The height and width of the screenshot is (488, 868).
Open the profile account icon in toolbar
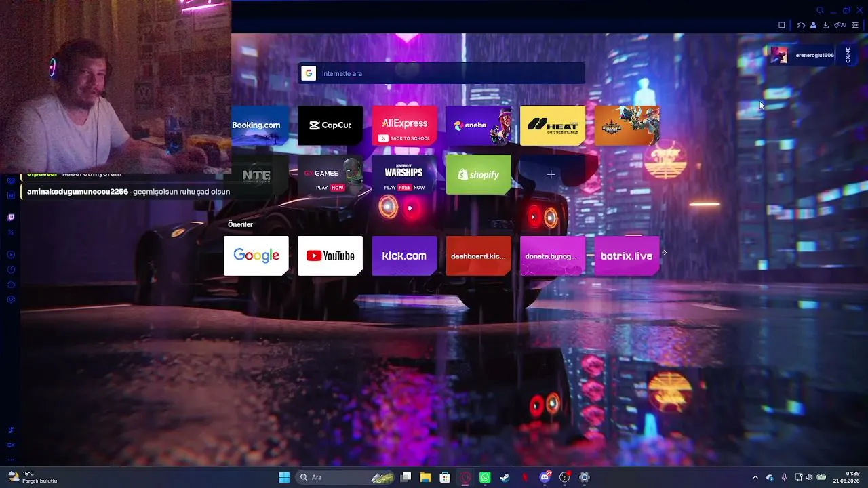(813, 25)
